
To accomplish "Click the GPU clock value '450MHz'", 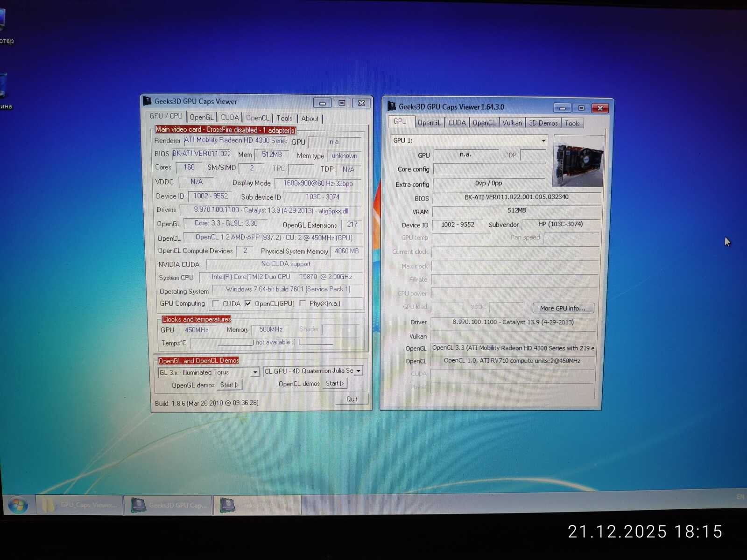I will tap(197, 330).
